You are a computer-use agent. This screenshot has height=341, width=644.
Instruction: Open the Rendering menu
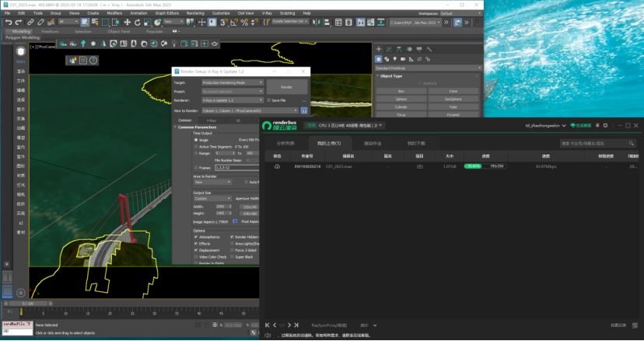click(196, 13)
